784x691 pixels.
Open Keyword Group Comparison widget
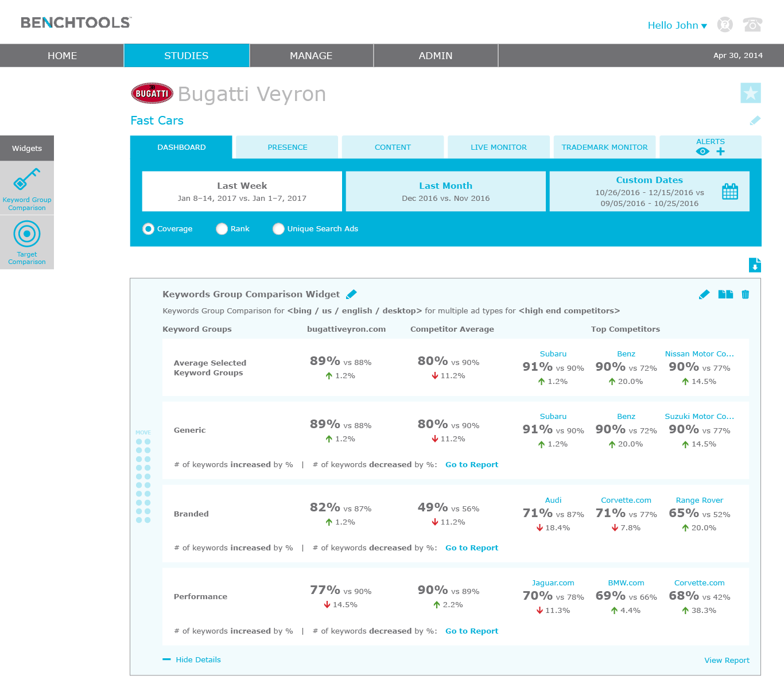click(x=27, y=188)
